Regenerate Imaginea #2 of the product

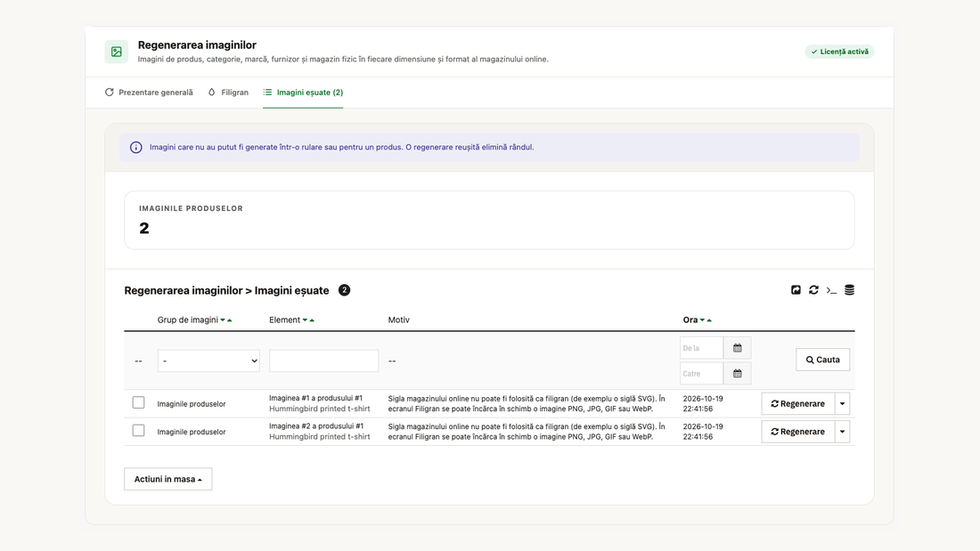pyautogui.click(x=798, y=432)
